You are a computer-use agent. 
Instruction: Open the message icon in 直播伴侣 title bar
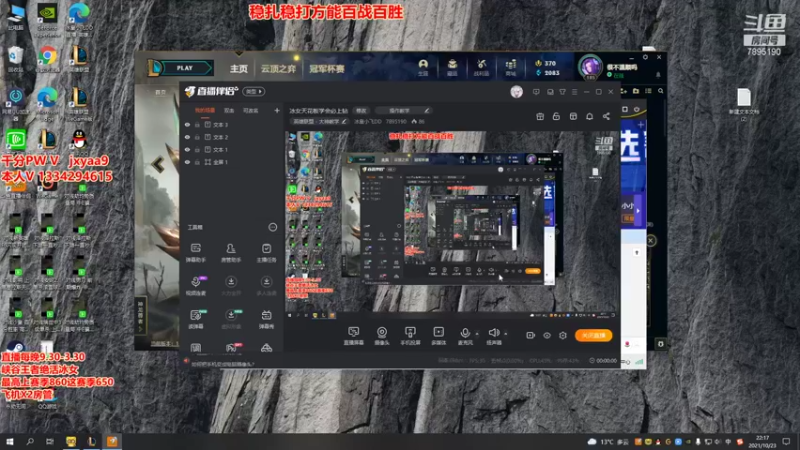536,92
